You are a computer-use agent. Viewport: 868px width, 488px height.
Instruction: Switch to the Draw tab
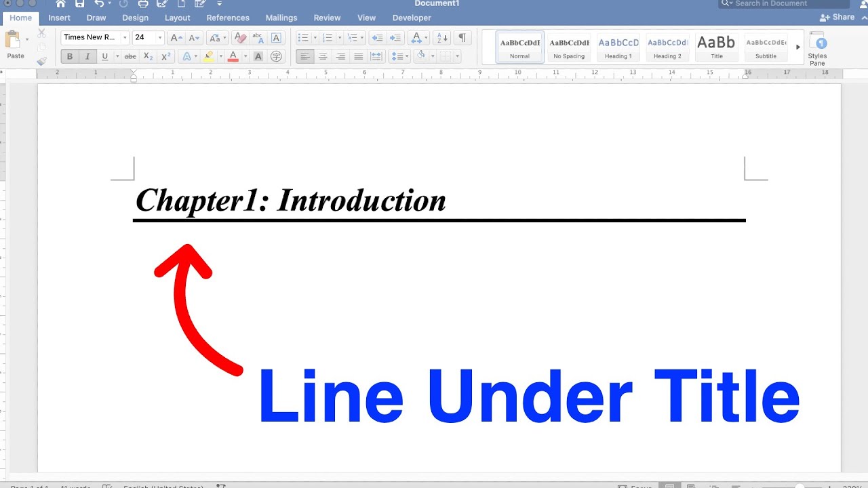(96, 18)
